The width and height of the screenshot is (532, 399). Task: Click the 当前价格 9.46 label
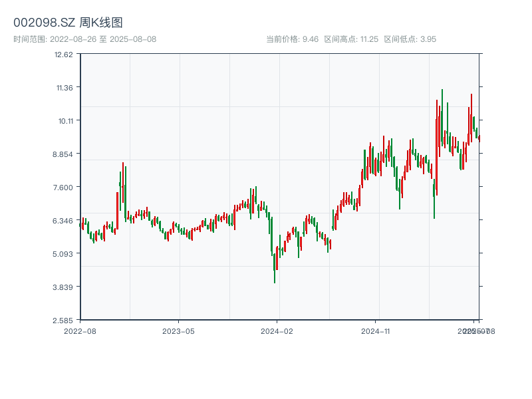click(292, 39)
